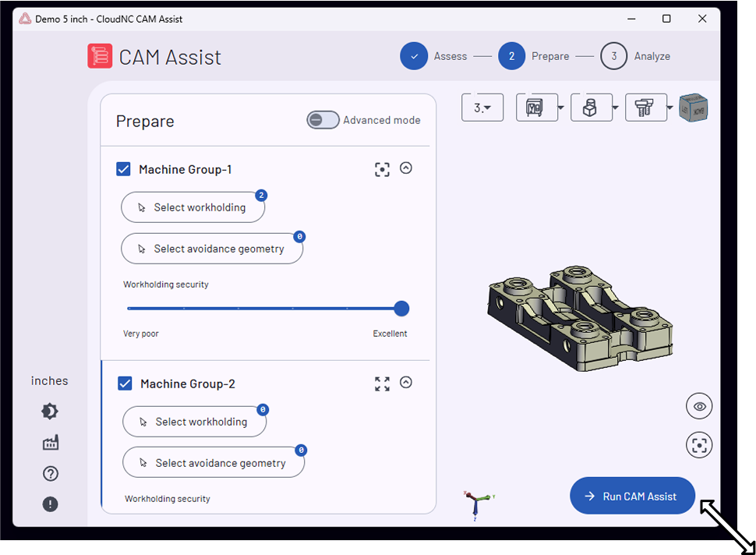Open the machine selection icon in the toolbar

coord(534,107)
